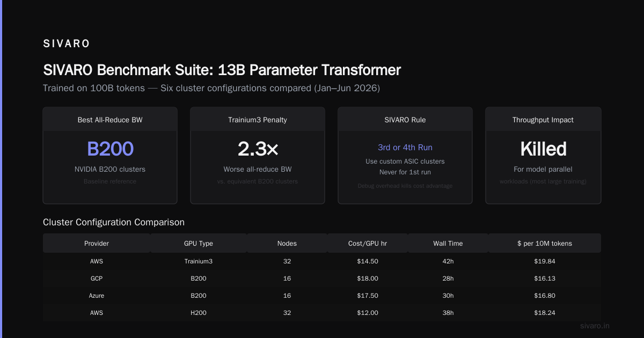The width and height of the screenshot is (644, 338).
Task: Select node count '32' in Trainium3 row
Action: tap(287, 261)
